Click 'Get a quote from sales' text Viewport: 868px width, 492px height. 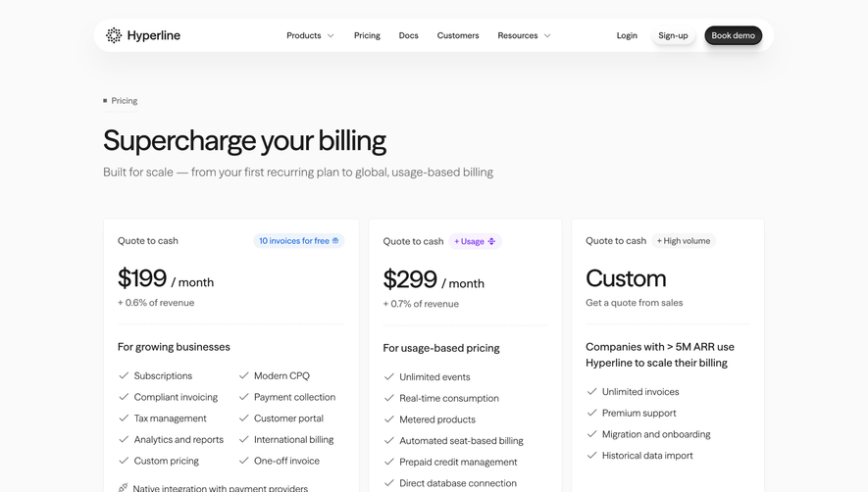point(635,303)
